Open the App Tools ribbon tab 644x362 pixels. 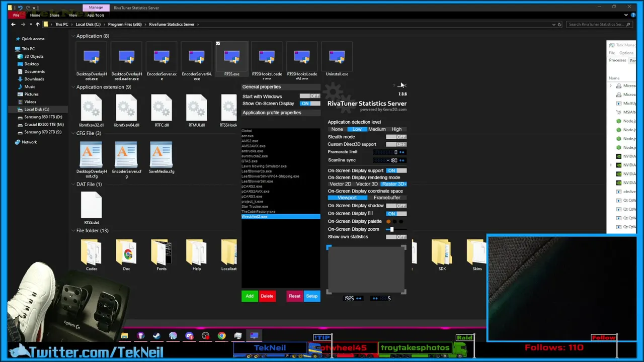pos(96,15)
